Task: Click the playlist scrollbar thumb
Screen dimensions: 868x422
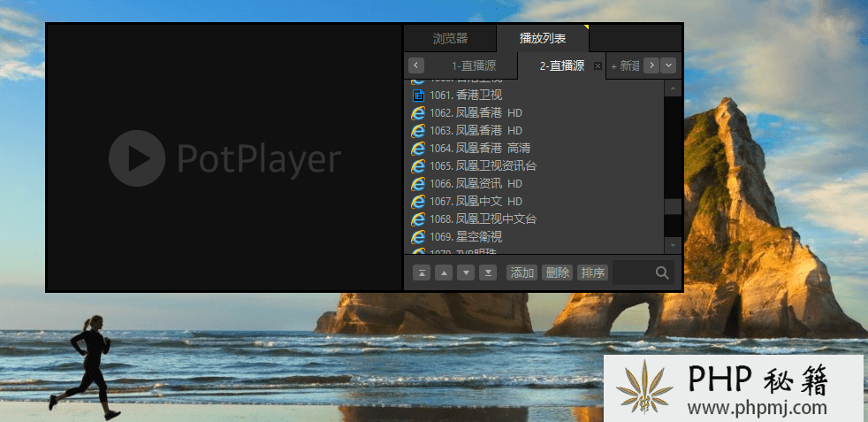Action: (x=673, y=206)
